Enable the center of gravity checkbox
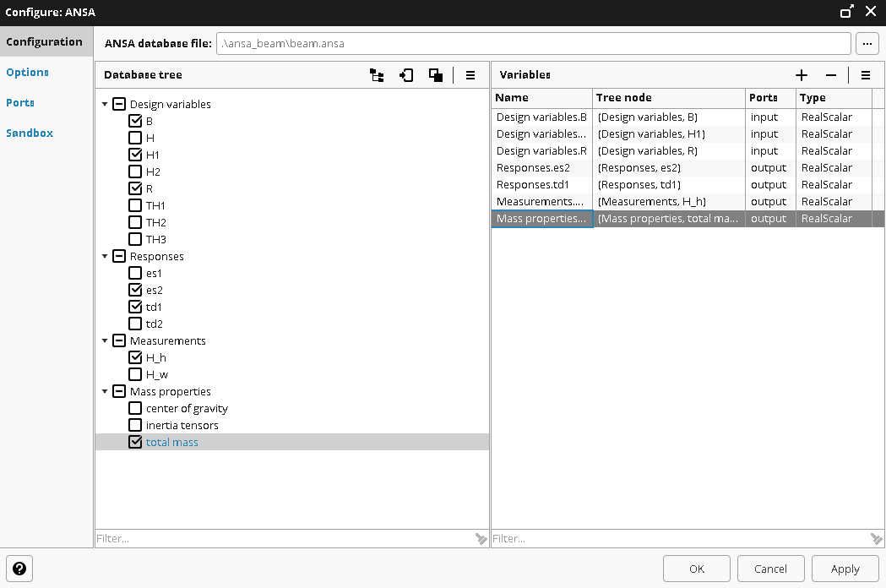Screen dimensions: 886x588 pyautogui.click(x=135, y=409)
